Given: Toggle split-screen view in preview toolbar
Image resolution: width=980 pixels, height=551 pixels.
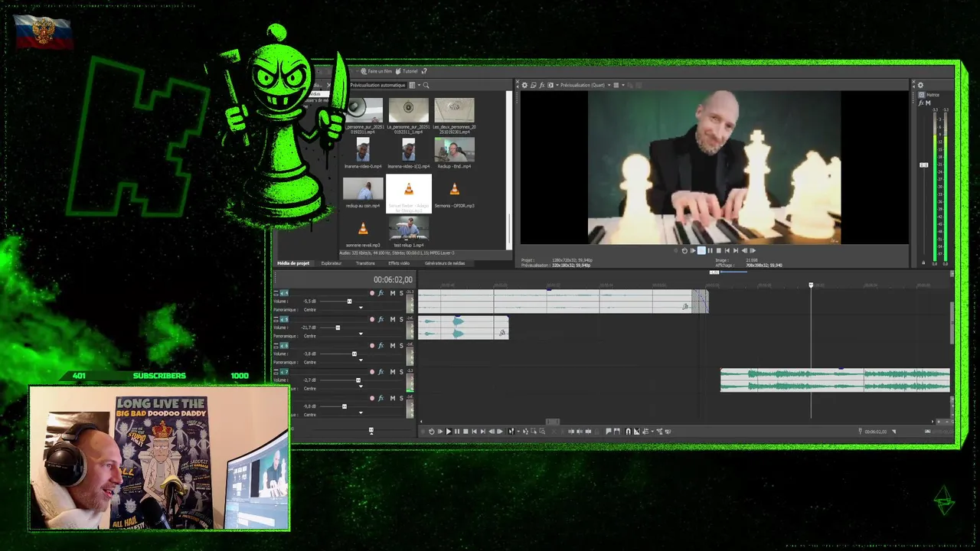Looking at the screenshot, I should (x=550, y=85).
